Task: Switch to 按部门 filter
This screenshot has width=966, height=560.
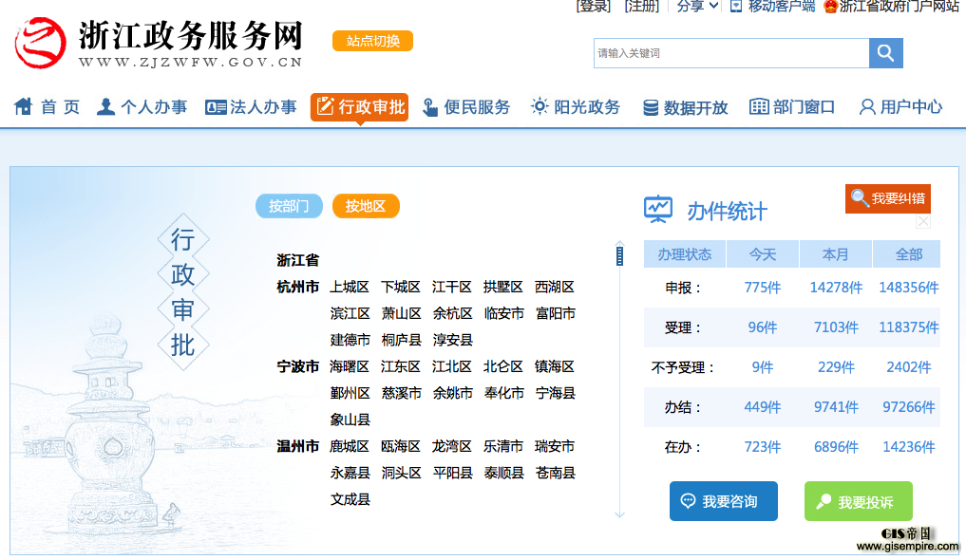Action: tap(289, 206)
